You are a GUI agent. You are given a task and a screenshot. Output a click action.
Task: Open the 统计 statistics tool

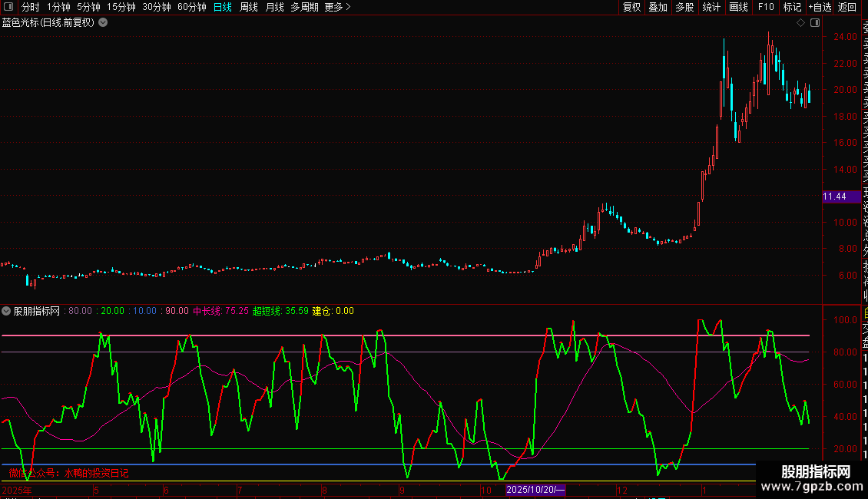[x=711, y=7]
